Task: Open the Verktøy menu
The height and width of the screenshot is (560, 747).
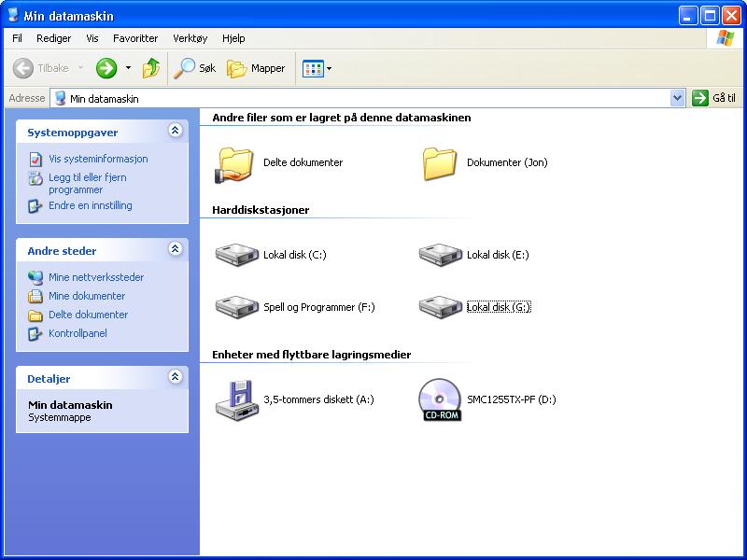Action: [x=190, y=38]
